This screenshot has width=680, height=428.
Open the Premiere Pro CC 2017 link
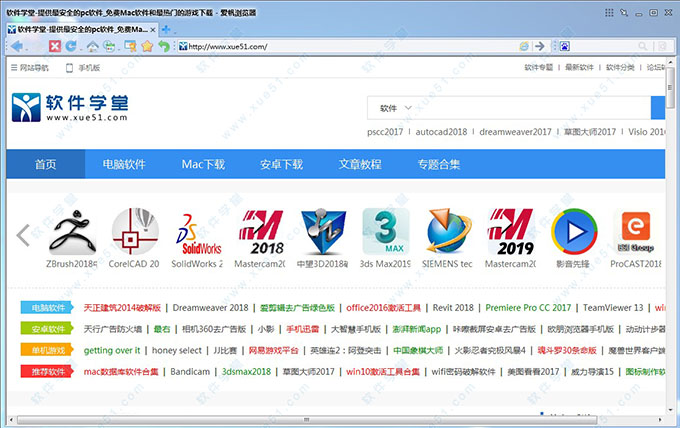[528, 308]
